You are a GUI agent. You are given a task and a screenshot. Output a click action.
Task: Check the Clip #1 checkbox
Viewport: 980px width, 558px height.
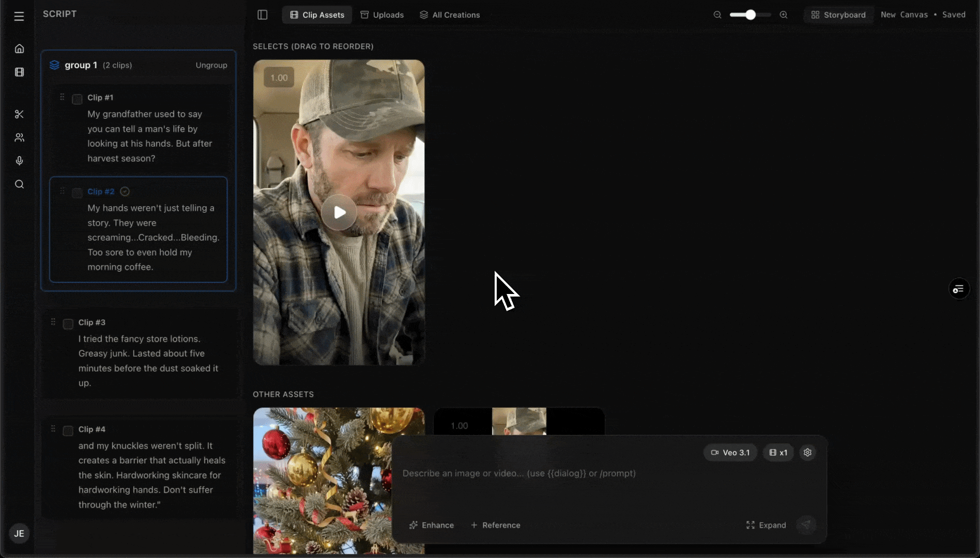click(77, 99)
